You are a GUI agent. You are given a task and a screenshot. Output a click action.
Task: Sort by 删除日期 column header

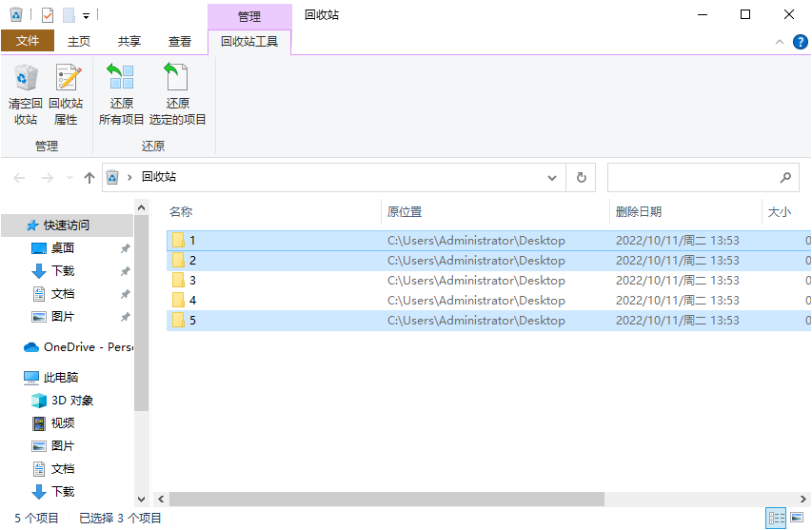click(638, 212)
